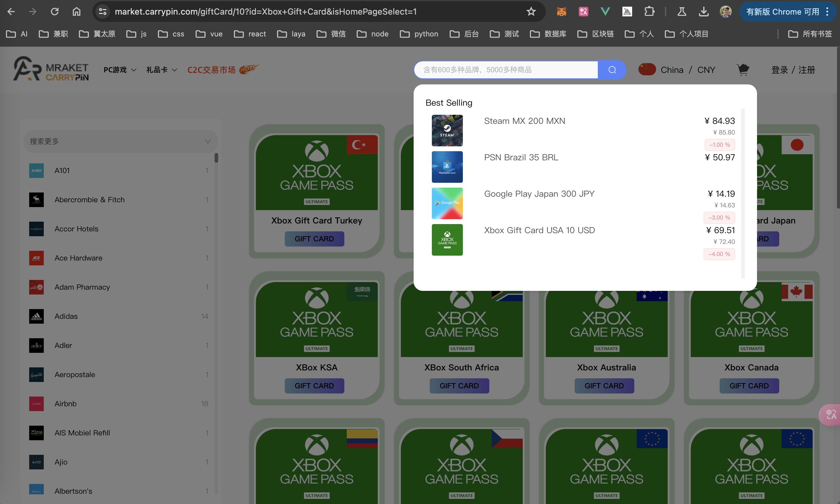840x504 pixels.
Task: Click the China flag icon
Action: coord(647,69)
